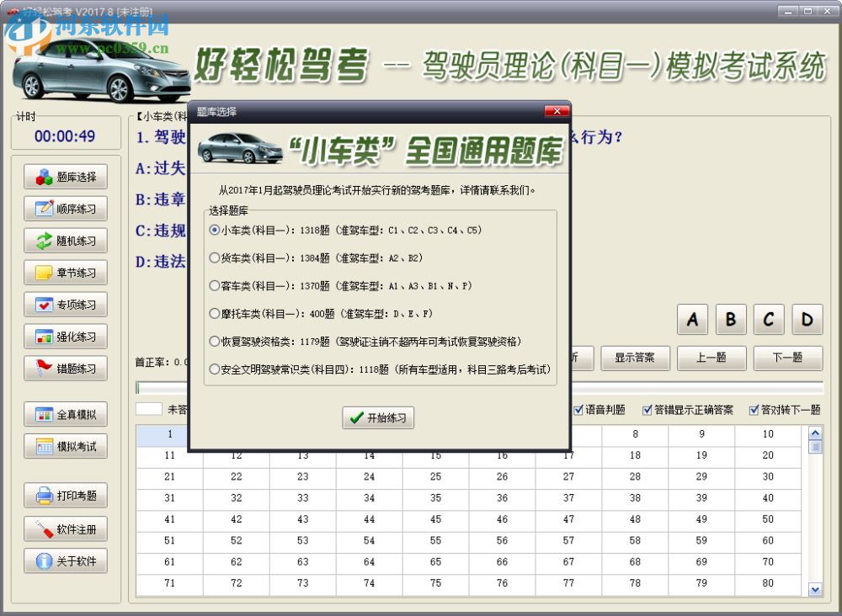Click the 下一题 next question button

[787, 358]
